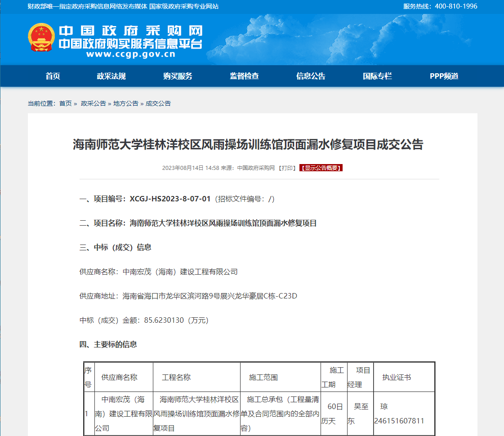Click the 二、项目名称 line
504x436 pixels.
coord(198,223)
